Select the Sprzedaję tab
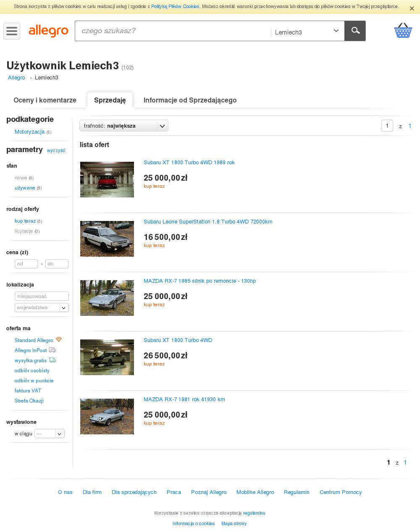Screen dimensions: 420x531 pyautogui.click(x=110, y=100)
